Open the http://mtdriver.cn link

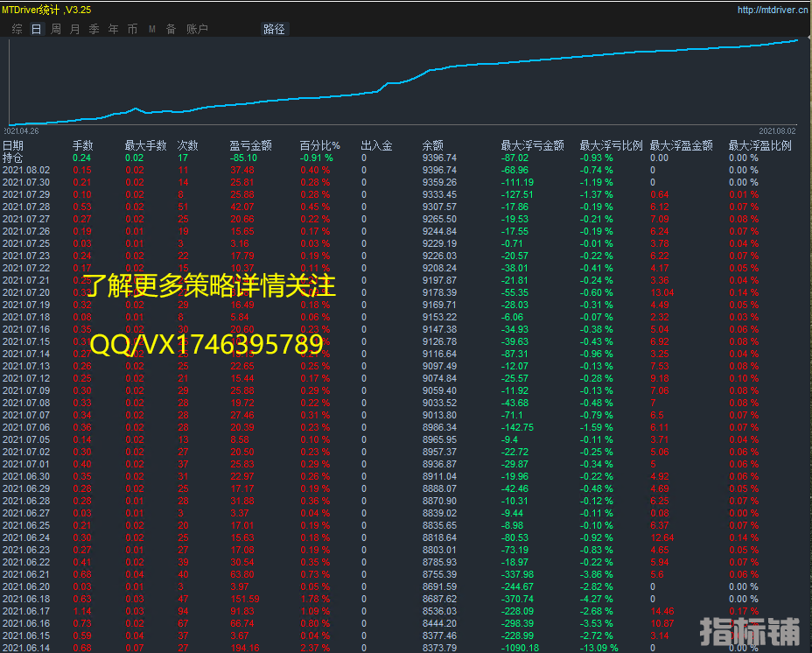(x=772, y=10)
